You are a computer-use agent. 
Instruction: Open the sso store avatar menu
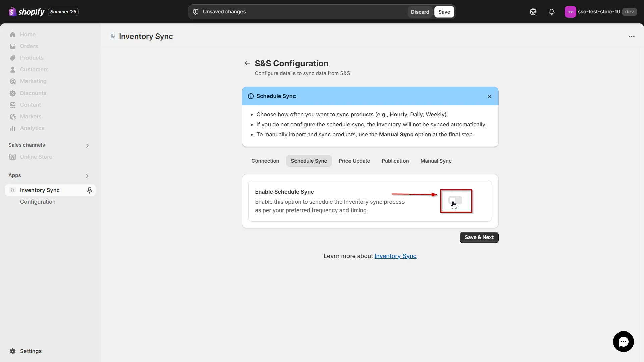570,12
